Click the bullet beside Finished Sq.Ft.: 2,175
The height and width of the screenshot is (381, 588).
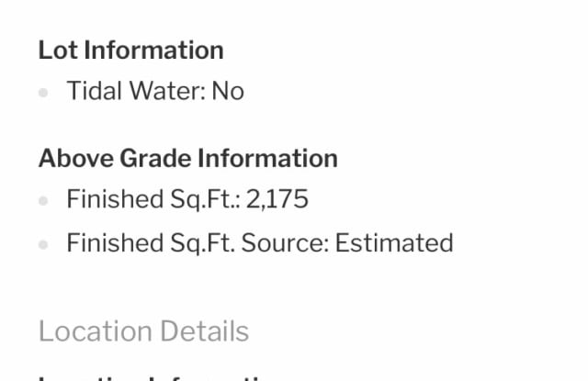(x=43, y=200)
